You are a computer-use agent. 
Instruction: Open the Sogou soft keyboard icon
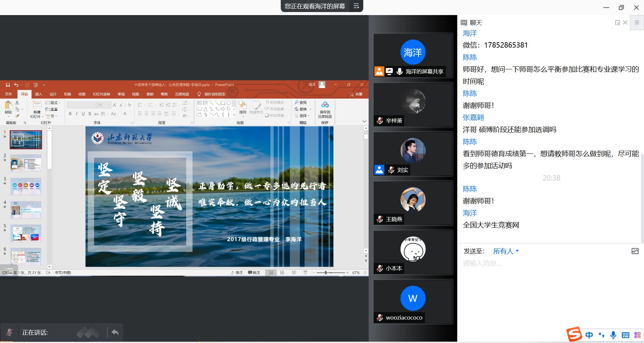pos(625,335)
